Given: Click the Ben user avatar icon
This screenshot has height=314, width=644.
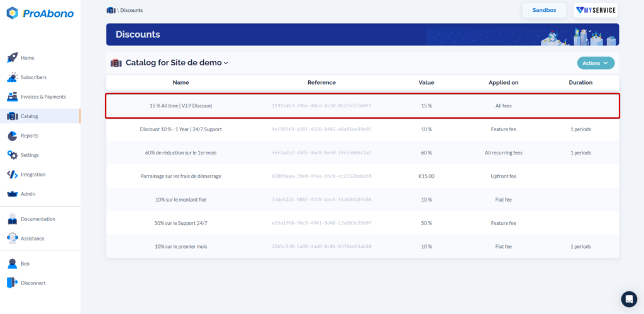Looking at the screenshot, I should 13,264.
